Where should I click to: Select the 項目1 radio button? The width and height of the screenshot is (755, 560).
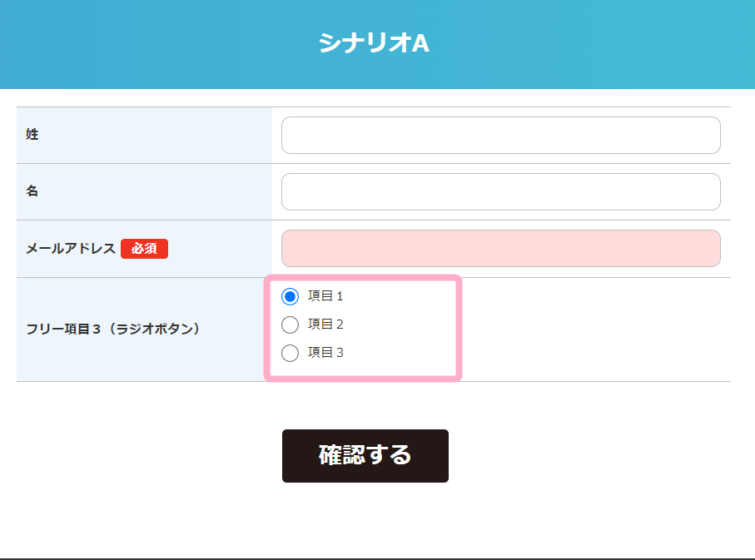pyautogui.click(x=290, y=296)
